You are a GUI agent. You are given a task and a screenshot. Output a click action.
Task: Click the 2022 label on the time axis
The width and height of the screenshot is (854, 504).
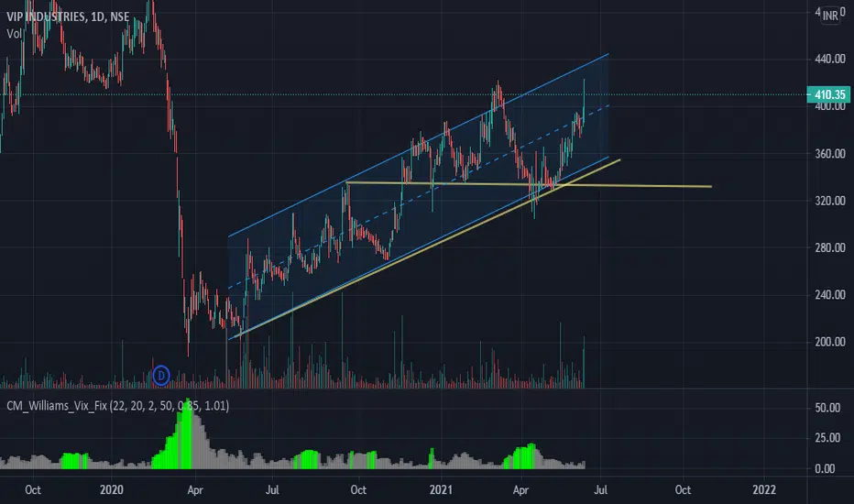764,490
